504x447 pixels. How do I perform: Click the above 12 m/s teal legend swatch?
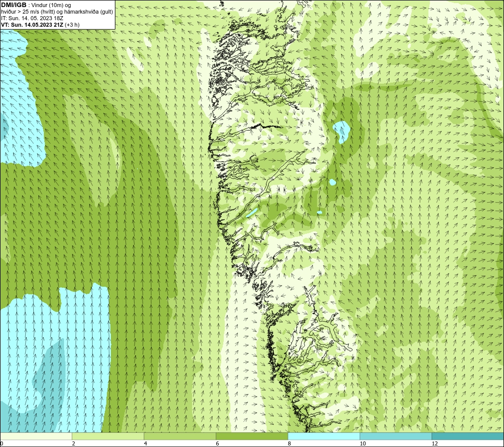(x=468, y=436)
